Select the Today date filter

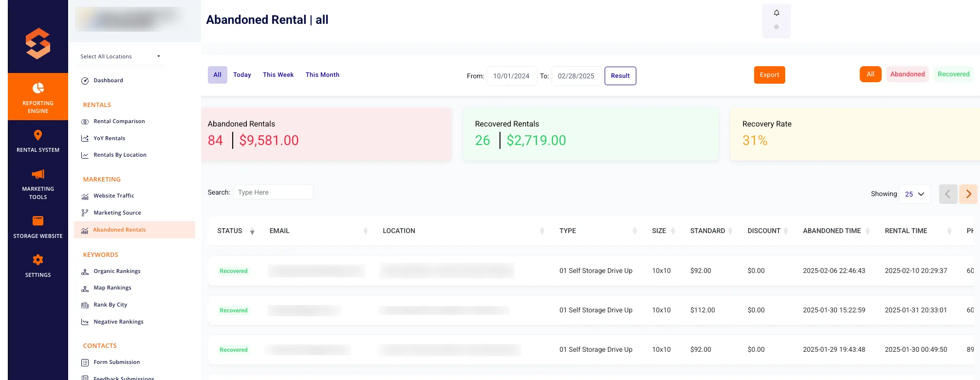coord(242,75)
